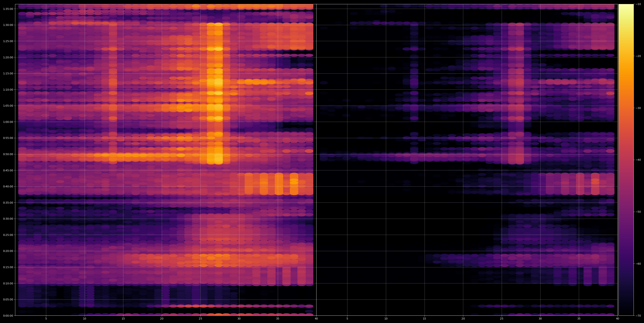Select the −40 colorbar tick label

[x=638, y=160]
